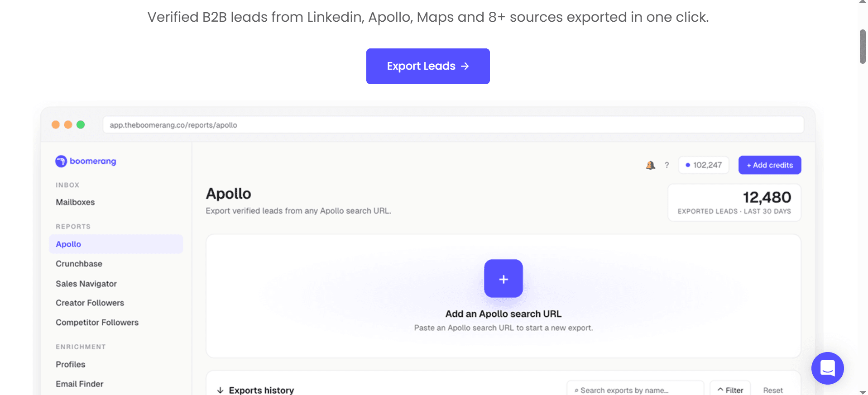Click the boomerang logo icon
The image size is (868, 395).
pos(61,161)
